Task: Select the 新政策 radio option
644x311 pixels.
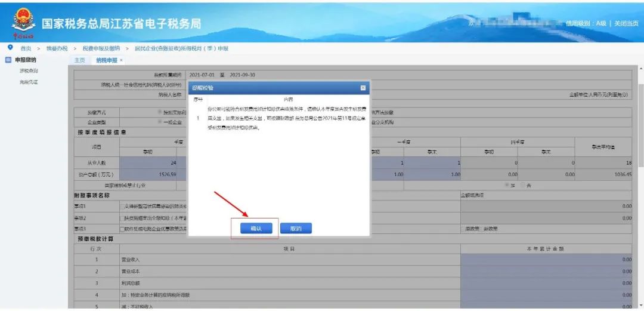Action: (x=482, y=229)
